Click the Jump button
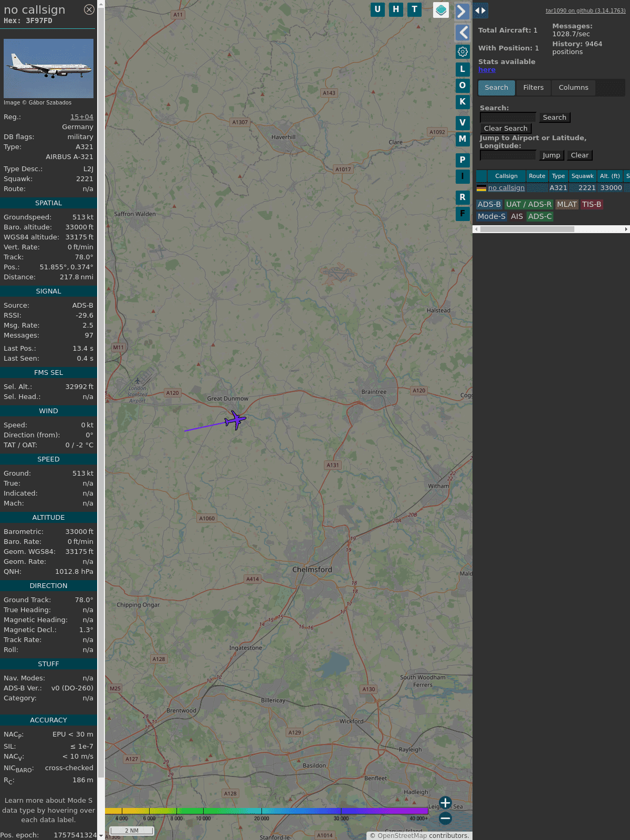630x840 pixels. [x=551, y=155]
